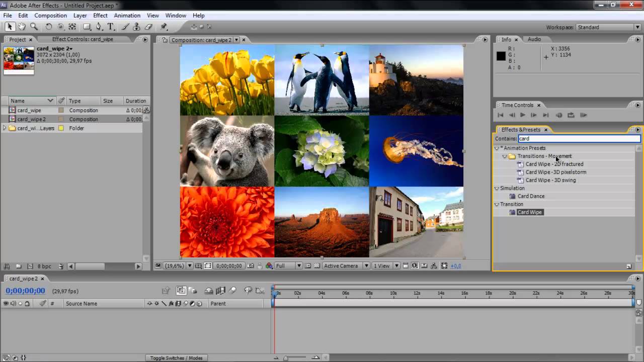Switch to Effect Controls: card_wipe tab
The width and height of the screenshot is (644, 362).
tap(83, 39)
